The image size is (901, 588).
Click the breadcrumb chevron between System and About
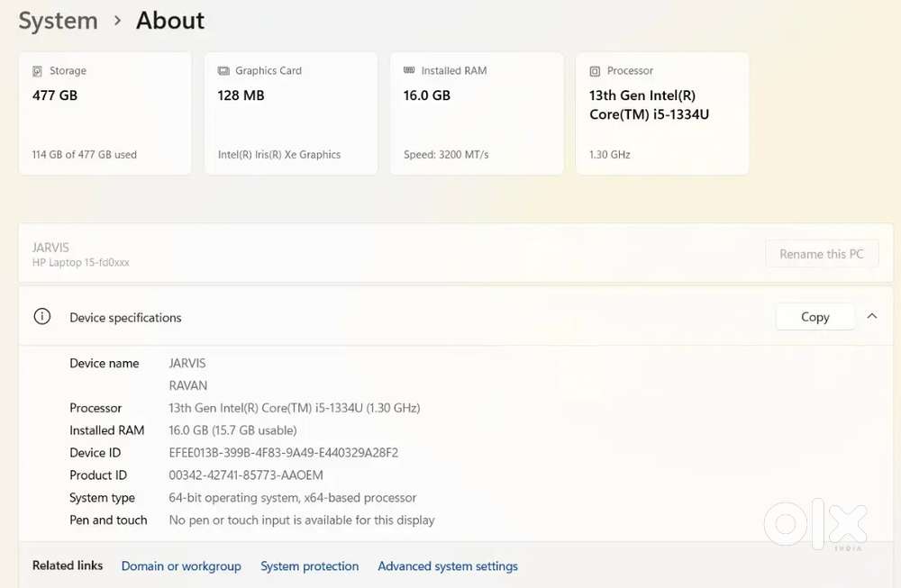tap(117, 21)
